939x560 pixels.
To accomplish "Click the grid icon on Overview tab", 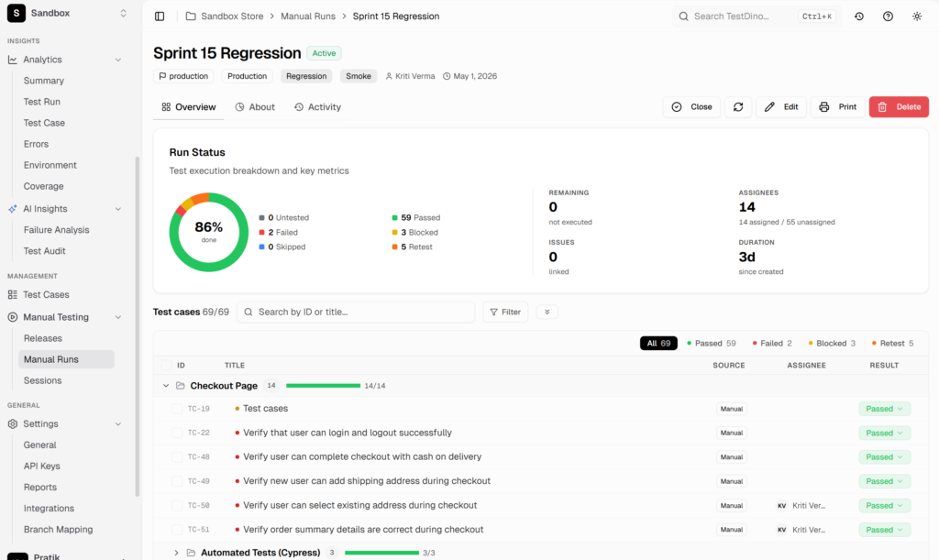I will pyautogui.click(x=166, y=107).
